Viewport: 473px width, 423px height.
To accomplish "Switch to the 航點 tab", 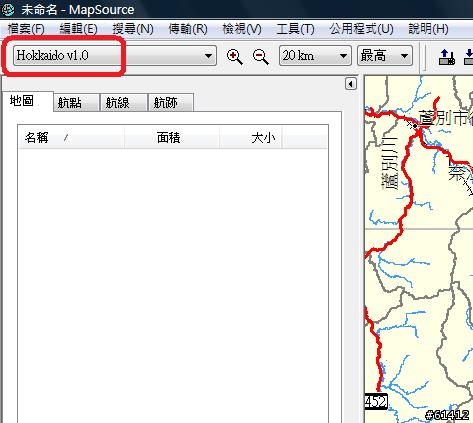I will (76, 102).
